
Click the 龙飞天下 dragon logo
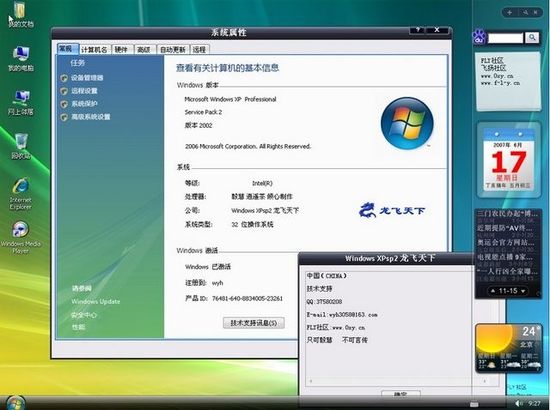392,210
